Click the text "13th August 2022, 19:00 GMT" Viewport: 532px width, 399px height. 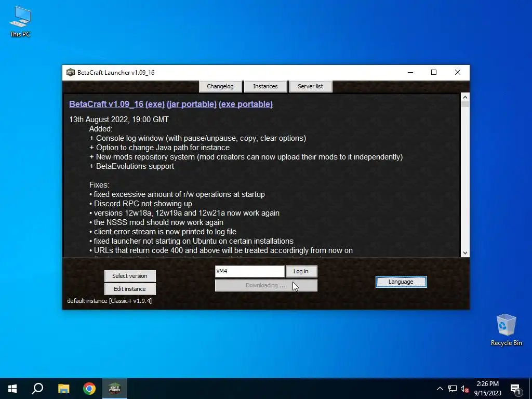click(x=119, y=119)
